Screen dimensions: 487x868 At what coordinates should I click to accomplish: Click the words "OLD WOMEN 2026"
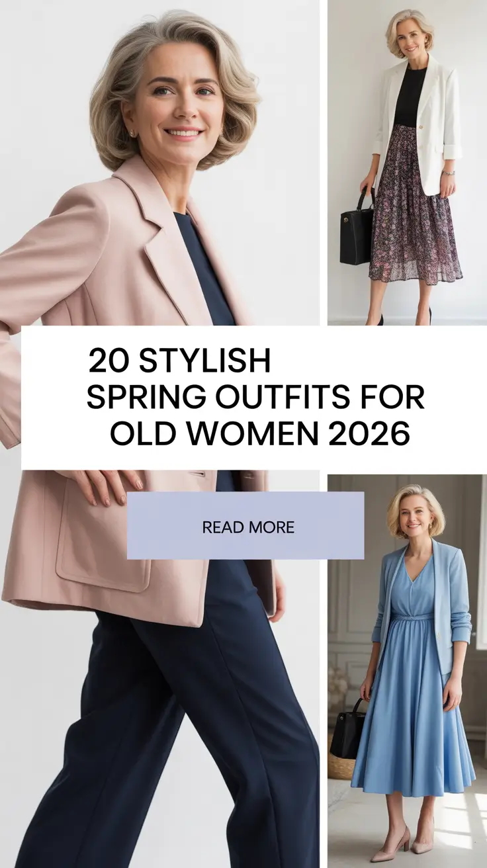click(x=259, y=434)
